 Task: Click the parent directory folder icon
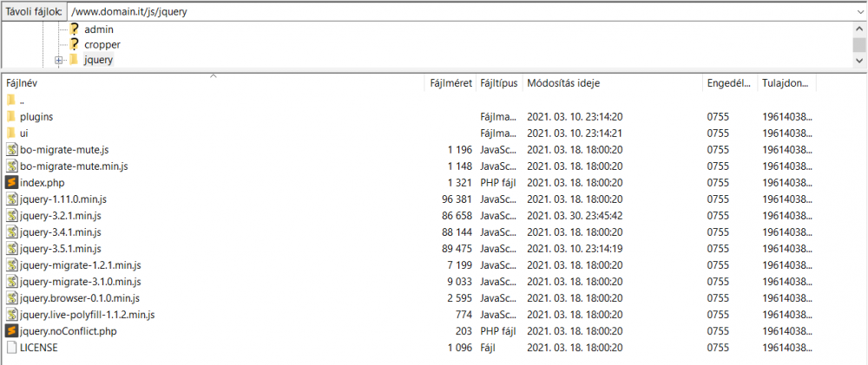[x=11, y=100]
